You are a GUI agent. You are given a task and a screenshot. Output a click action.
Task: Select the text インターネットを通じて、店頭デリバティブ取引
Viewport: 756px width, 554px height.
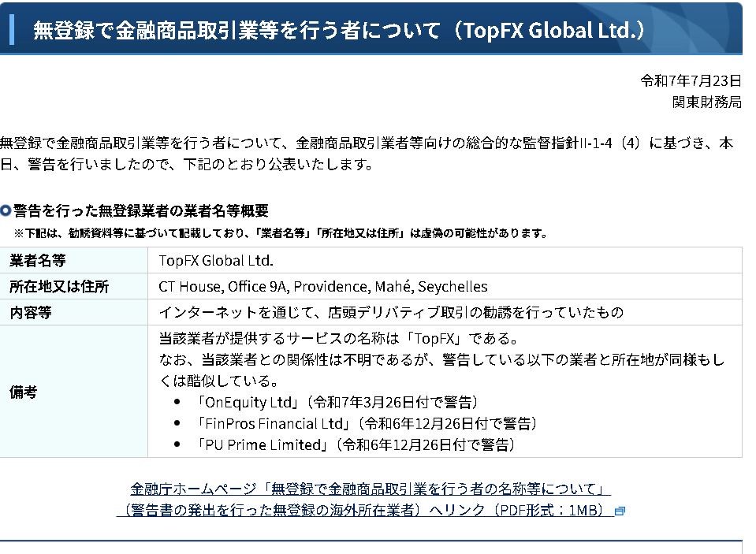tap(391, 312)
